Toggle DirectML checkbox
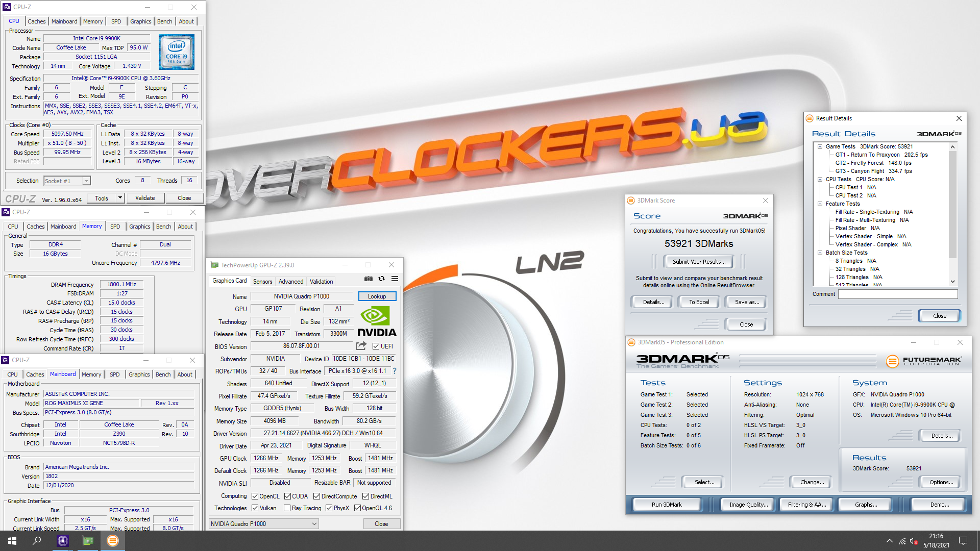 [365, 496]
